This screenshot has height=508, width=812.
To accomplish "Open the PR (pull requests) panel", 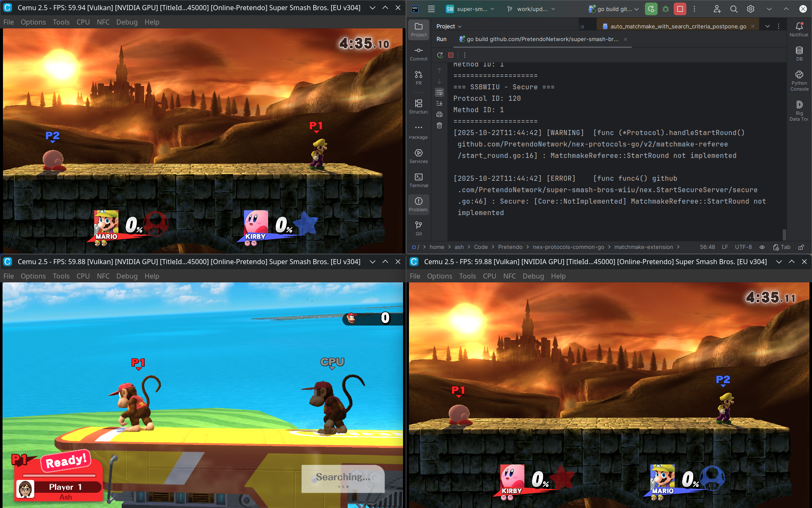I will [419, 78].
